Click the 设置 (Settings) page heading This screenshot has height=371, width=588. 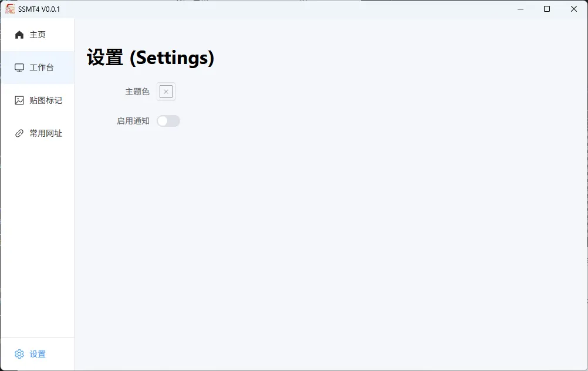pyautogui.click(x=150, y=58)
